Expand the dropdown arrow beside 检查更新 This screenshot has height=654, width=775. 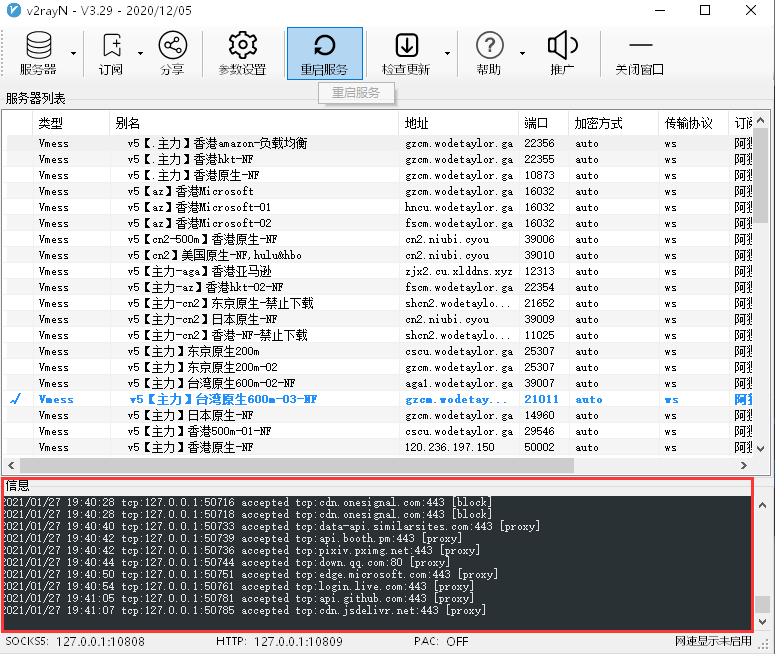(447, 54)
